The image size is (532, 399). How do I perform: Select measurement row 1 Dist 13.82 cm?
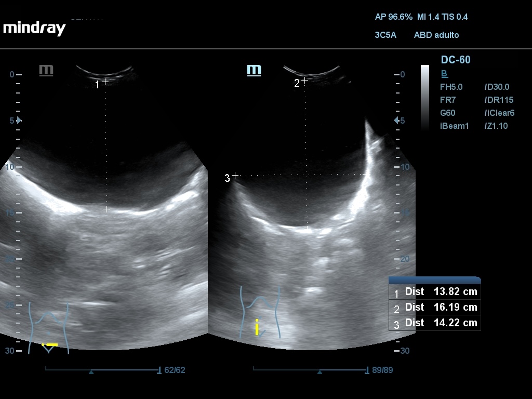click(x=435, y=292)
